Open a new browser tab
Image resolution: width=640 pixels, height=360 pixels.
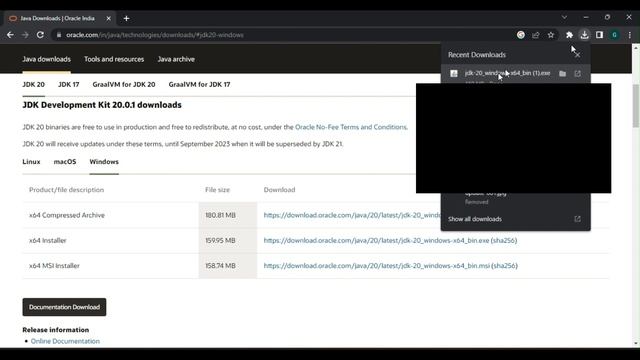(127, 18)
